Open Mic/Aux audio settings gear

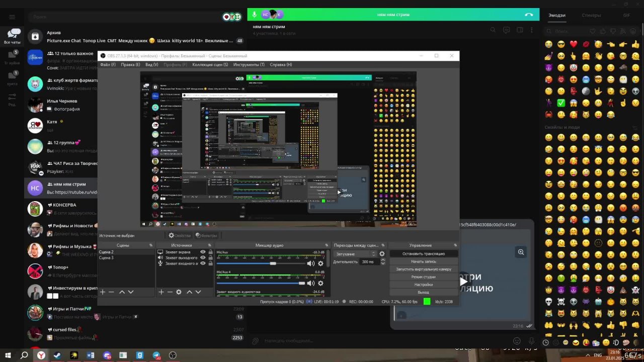point(320,263)
